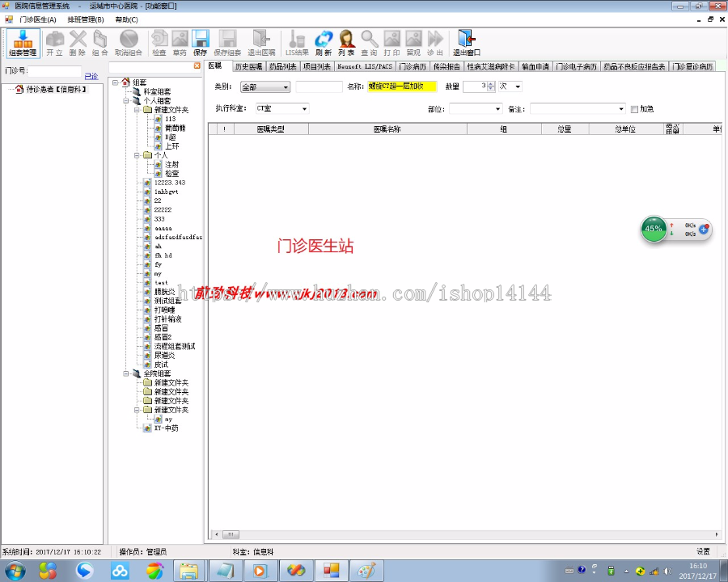This screenshot has width=728, height=582.
Task: Expand the 全院组套 tree folder
Action: point(125,373)
